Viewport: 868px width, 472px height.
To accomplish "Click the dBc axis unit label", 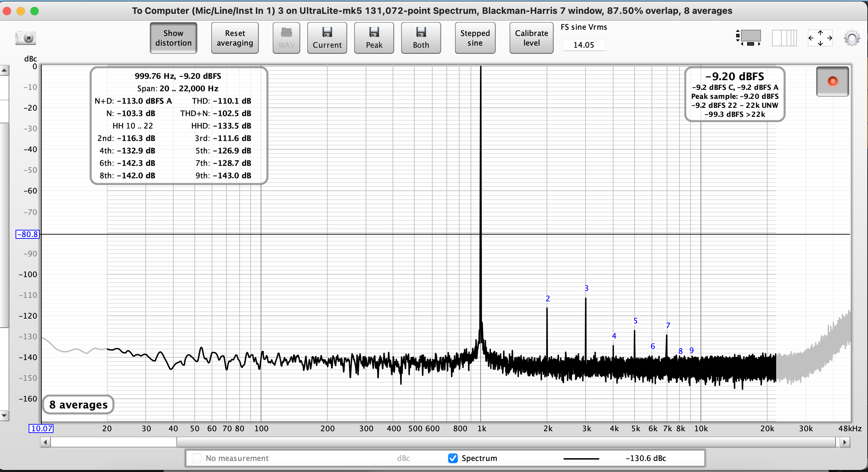I will coord(30,59).
